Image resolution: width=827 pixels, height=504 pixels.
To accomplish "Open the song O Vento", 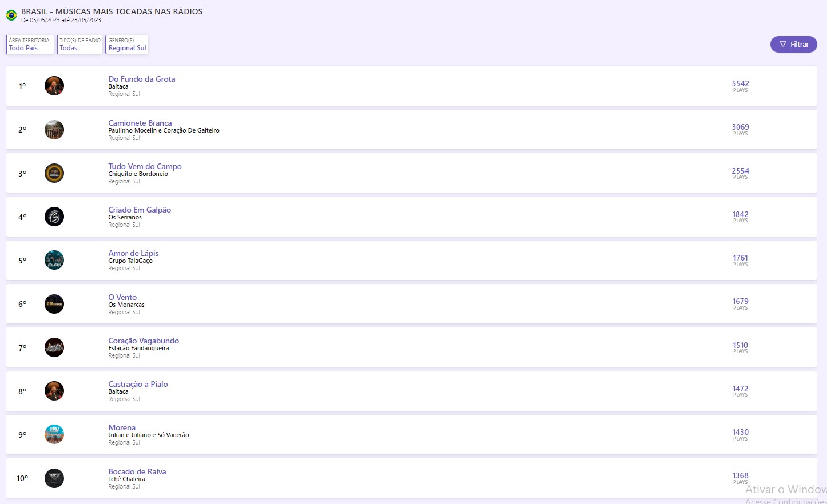I will [x=122, y=297].
